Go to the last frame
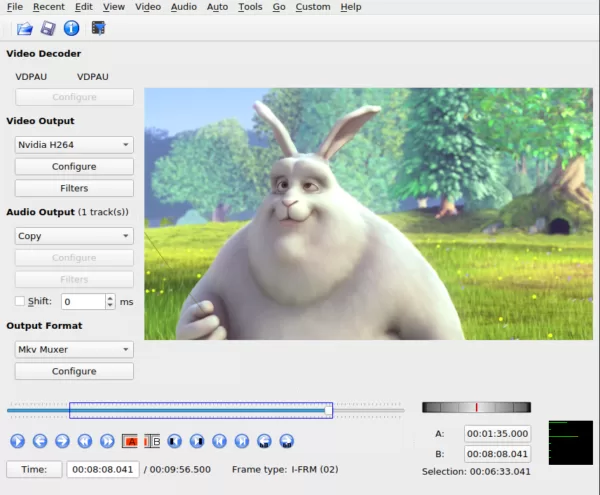This screenshot has height=495, width=600. [x=242, y=441]
